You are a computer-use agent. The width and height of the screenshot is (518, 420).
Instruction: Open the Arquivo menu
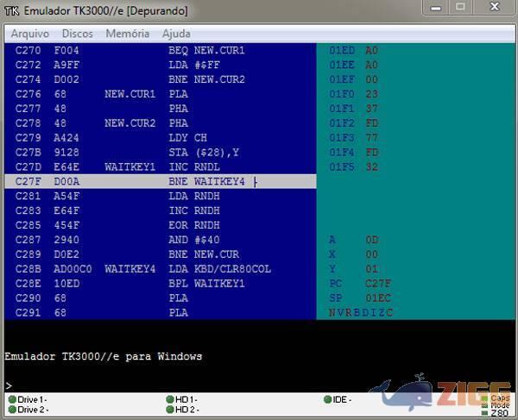click(30, 34)
